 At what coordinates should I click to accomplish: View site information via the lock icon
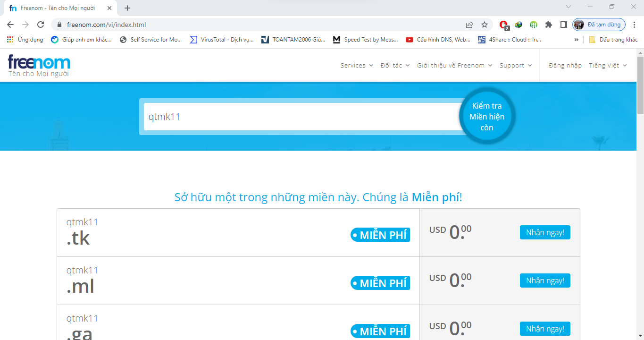tap(59, 25)
